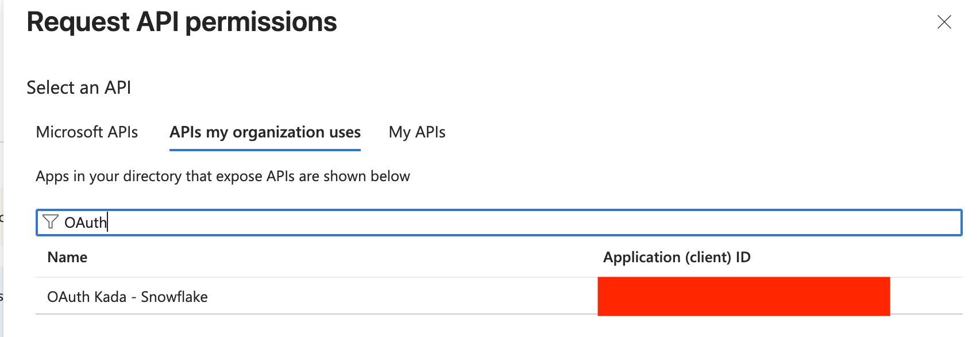
Task: Select the APIs my organization uses tab
Action: click(265, 132)
